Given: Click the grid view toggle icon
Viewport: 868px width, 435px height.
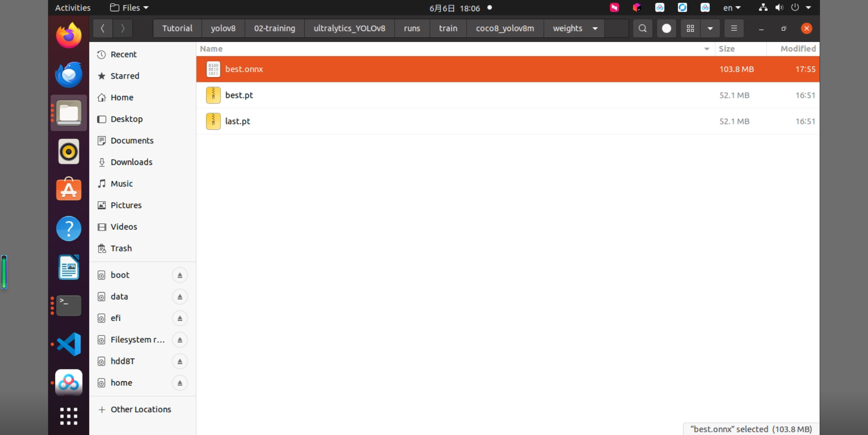Looking at the screenshot, I should pos(690,28).
